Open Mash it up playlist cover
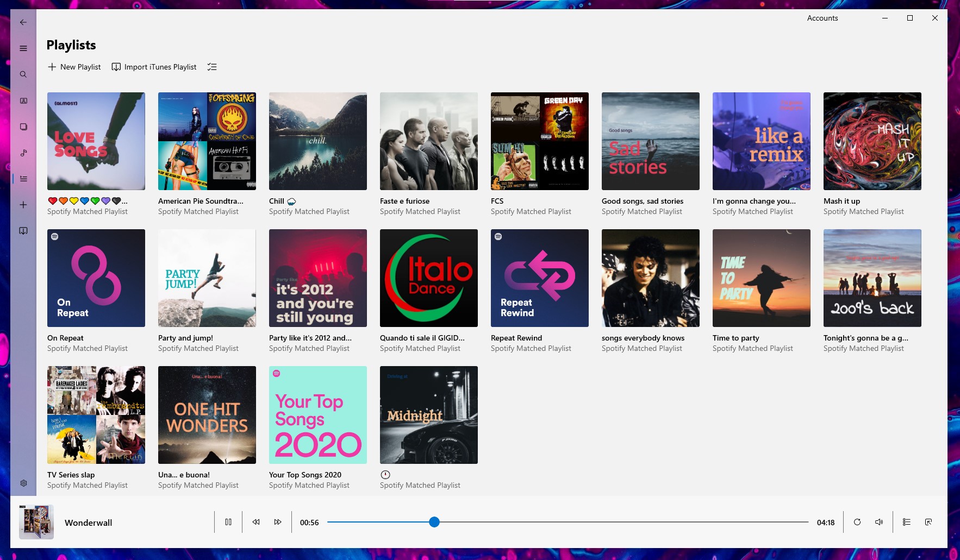Screen dimensions: 960x560 (872, 141)
